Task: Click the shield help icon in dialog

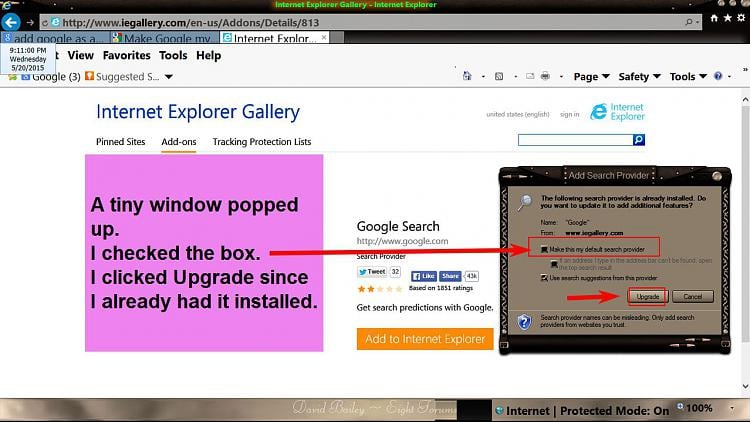Action: (525, 321)
